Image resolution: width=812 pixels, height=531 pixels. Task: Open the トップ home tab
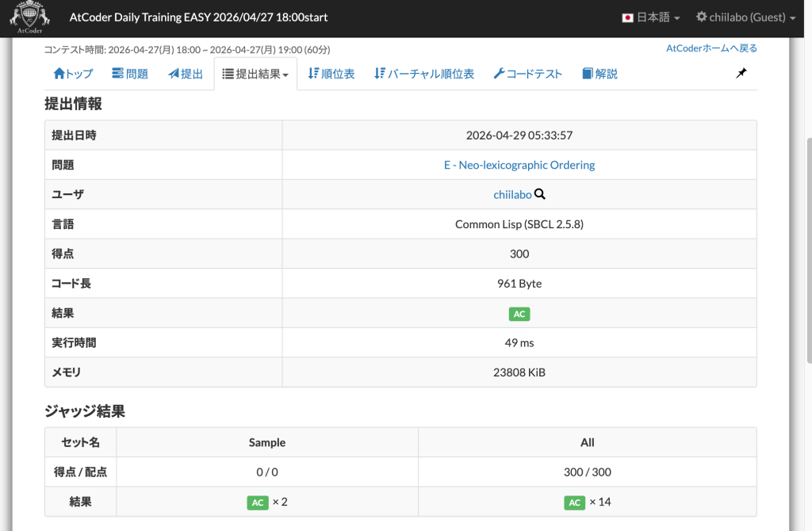[x=73, y=74]
